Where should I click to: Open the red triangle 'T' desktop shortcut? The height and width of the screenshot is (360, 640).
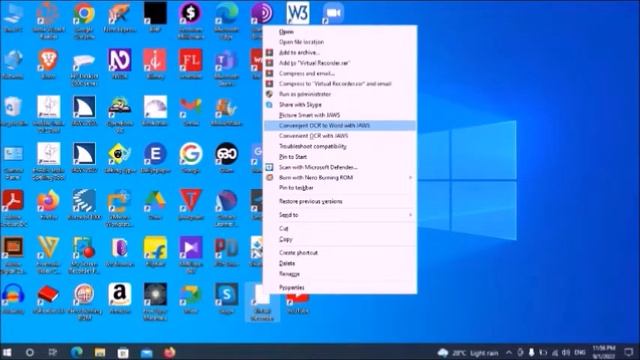(x=191, y=204)
